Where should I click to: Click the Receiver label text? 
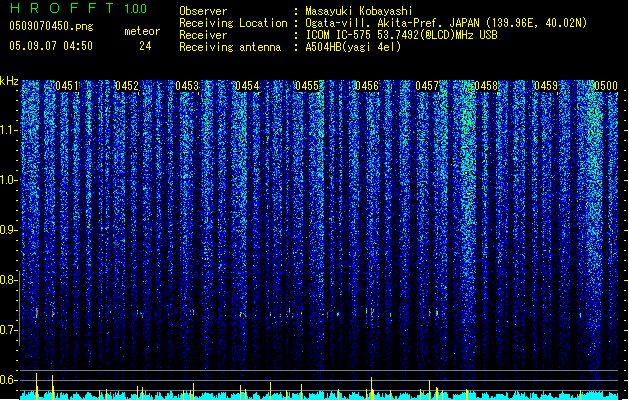203,35
